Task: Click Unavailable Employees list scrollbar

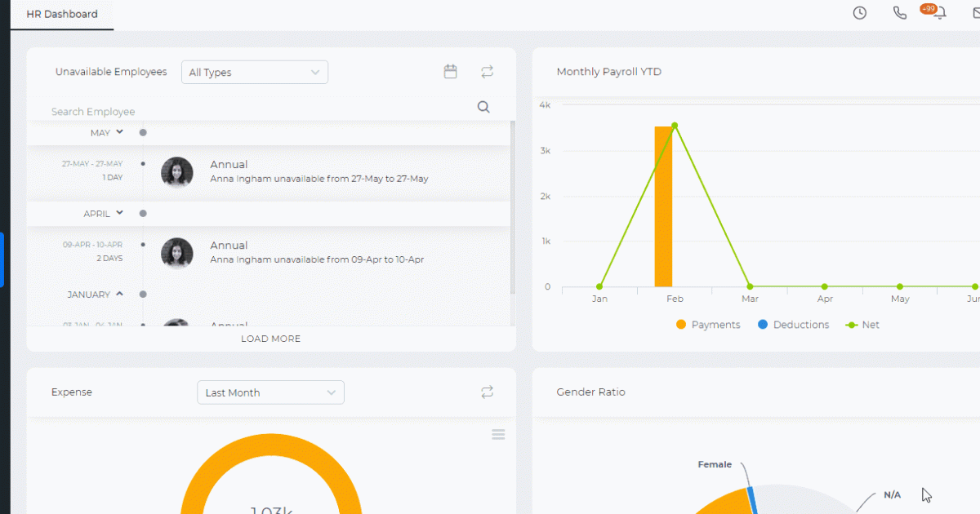Action: pos(513,207)
